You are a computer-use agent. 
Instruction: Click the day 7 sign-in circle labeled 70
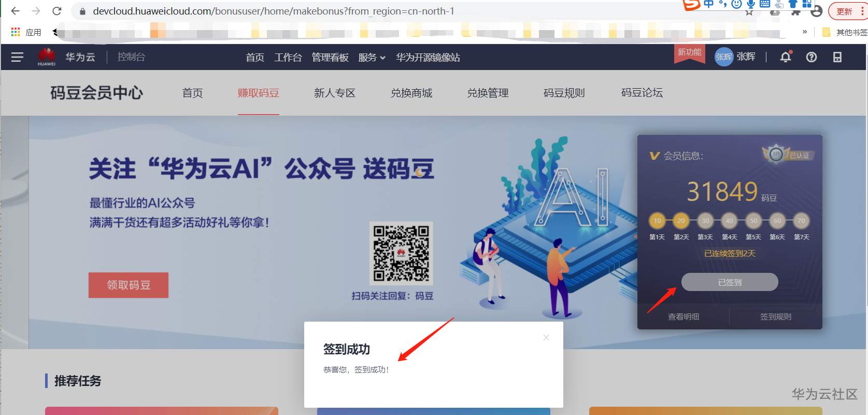point(801,221)
